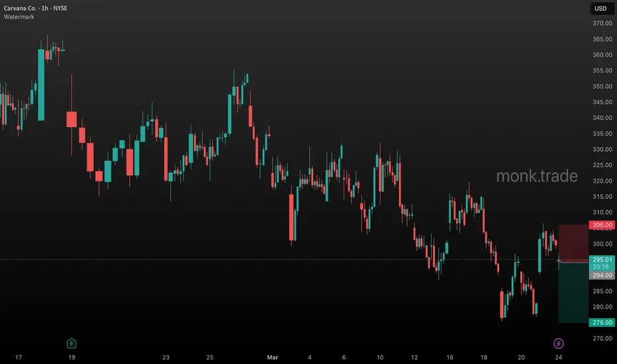The height and width of the screenshot is (364, 617).
Task: Click the earnings 'E' icon near date 19
Action: tap(71, 343)
